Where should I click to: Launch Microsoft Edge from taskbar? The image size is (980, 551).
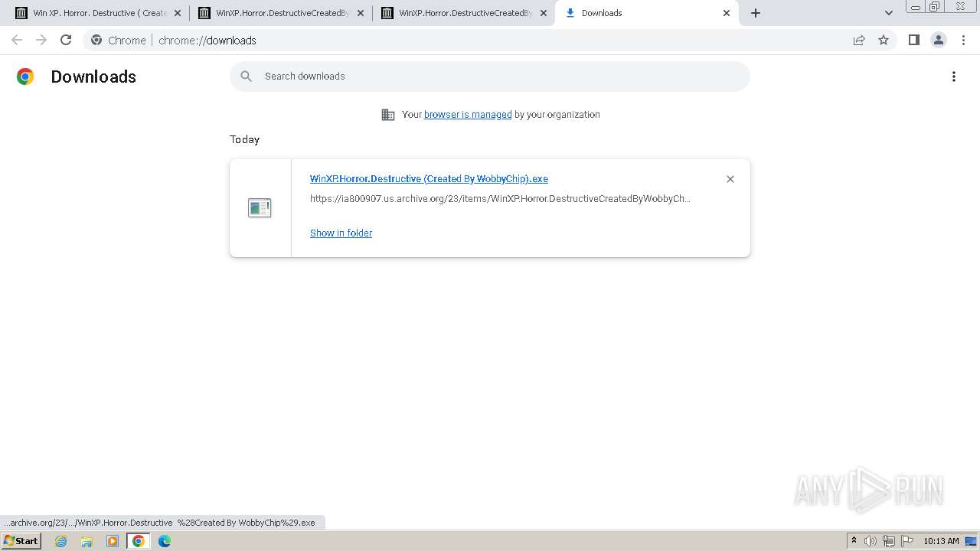click(165, 541)
